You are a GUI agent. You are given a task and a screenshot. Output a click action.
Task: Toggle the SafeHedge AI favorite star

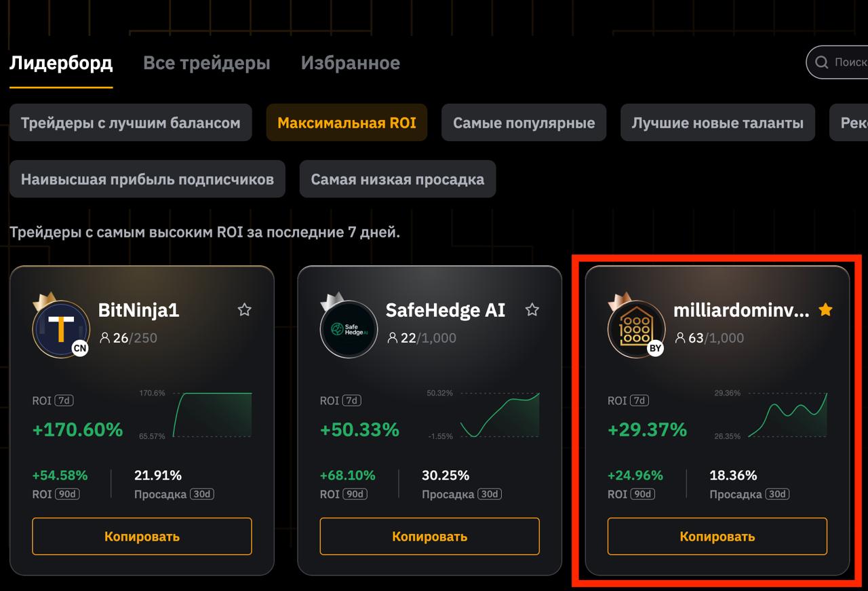[532, 310]
